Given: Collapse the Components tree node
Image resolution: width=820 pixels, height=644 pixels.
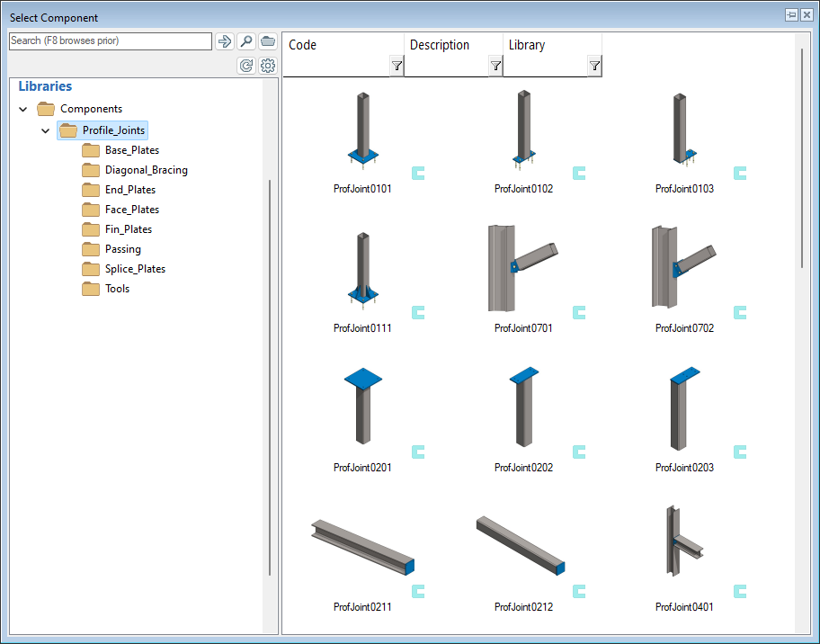Looking at the screenshot, I should point(23,110).
